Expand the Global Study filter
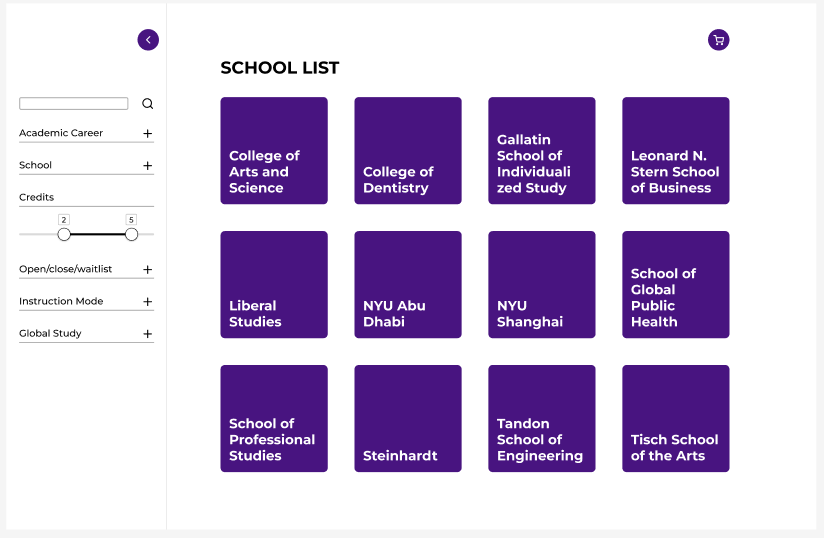The width and height of the screenshot is (824, 538). click(148, 334)
